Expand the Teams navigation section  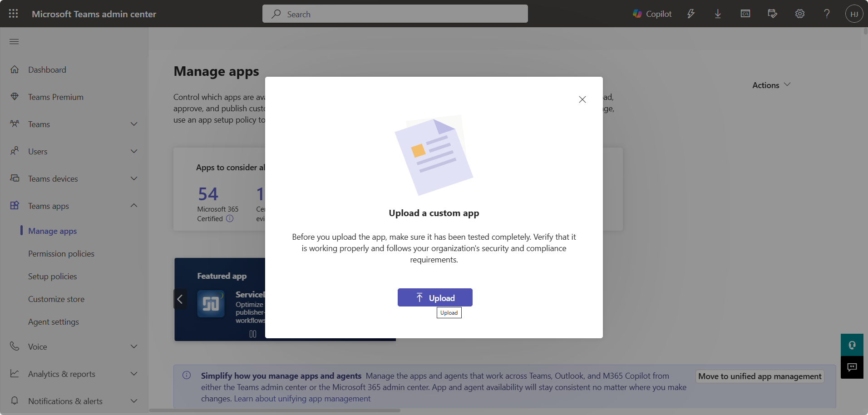click(x=134, y=124)
